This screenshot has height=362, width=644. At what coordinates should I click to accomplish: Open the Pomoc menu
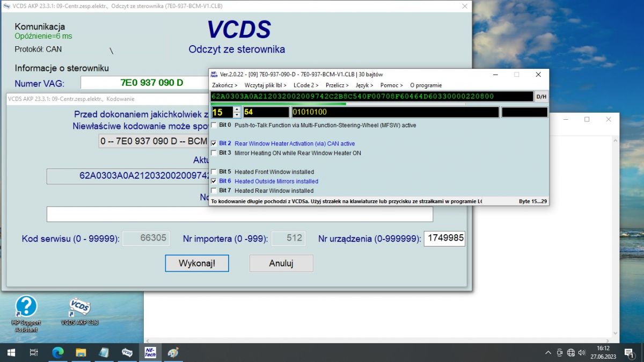392,85
